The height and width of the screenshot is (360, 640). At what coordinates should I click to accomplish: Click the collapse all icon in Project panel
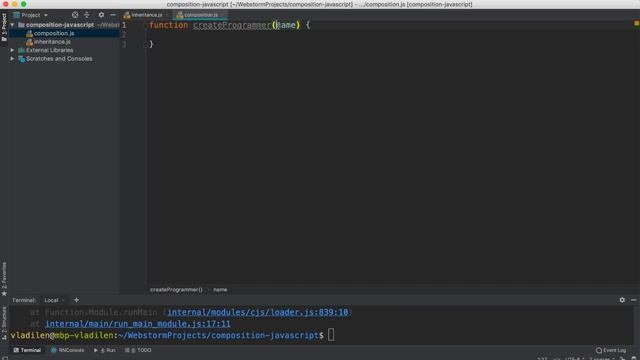87,15
